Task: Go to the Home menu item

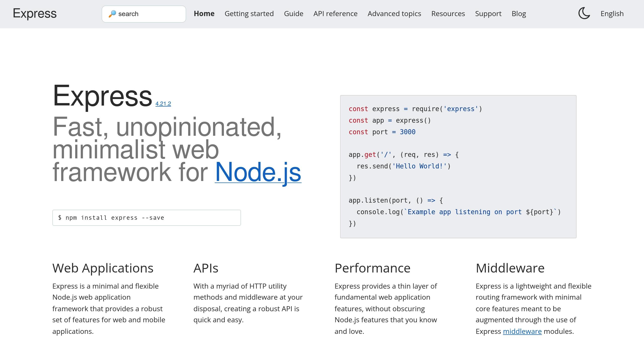Action: [x=204, y=14]
